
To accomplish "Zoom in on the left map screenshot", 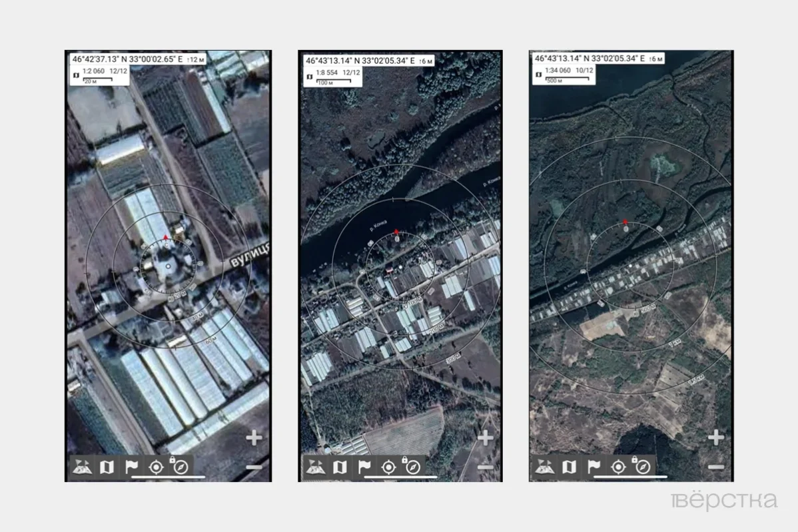I will pyautogui.click(x=254, y=438).
